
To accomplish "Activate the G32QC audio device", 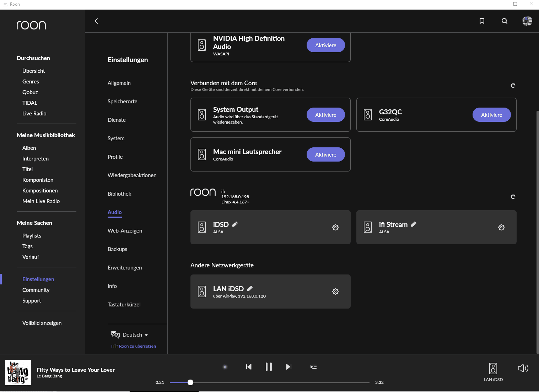I will (491, 115).
